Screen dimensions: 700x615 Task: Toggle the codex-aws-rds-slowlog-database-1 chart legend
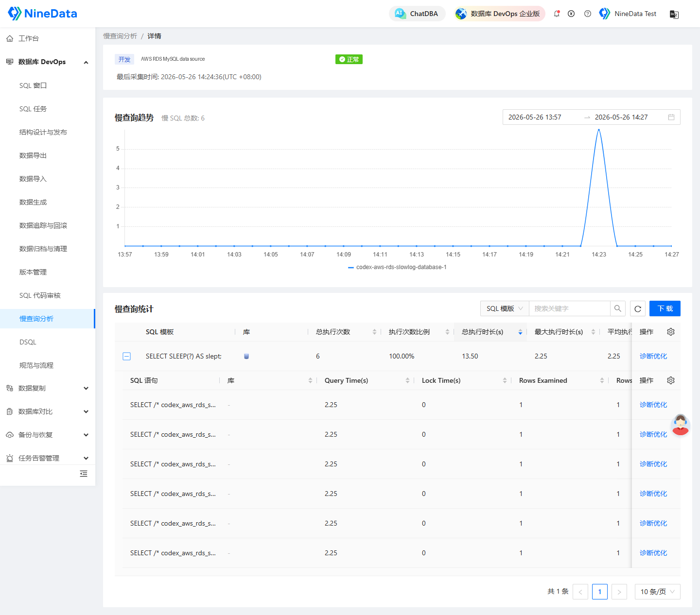[x=397, y=267]
